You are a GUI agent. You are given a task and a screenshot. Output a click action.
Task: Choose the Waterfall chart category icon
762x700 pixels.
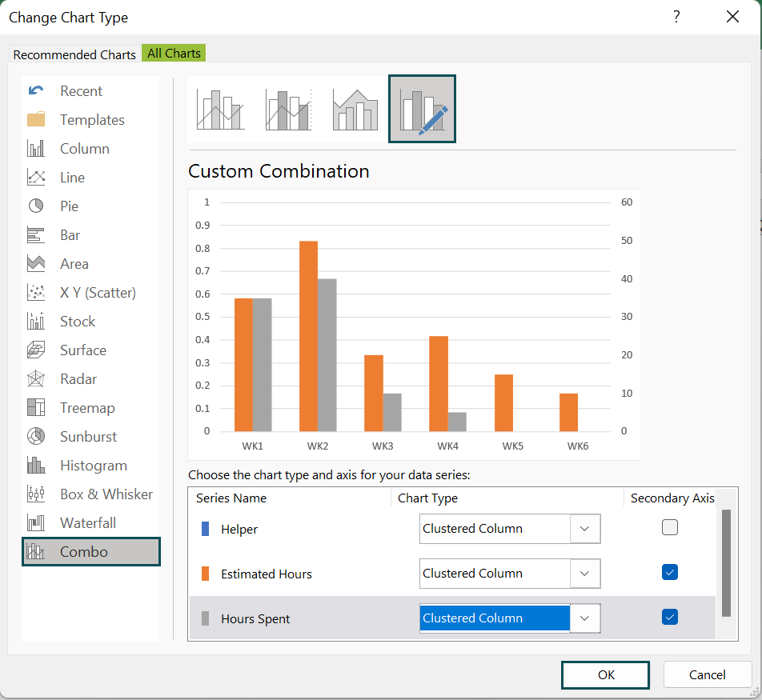point(36,522)
